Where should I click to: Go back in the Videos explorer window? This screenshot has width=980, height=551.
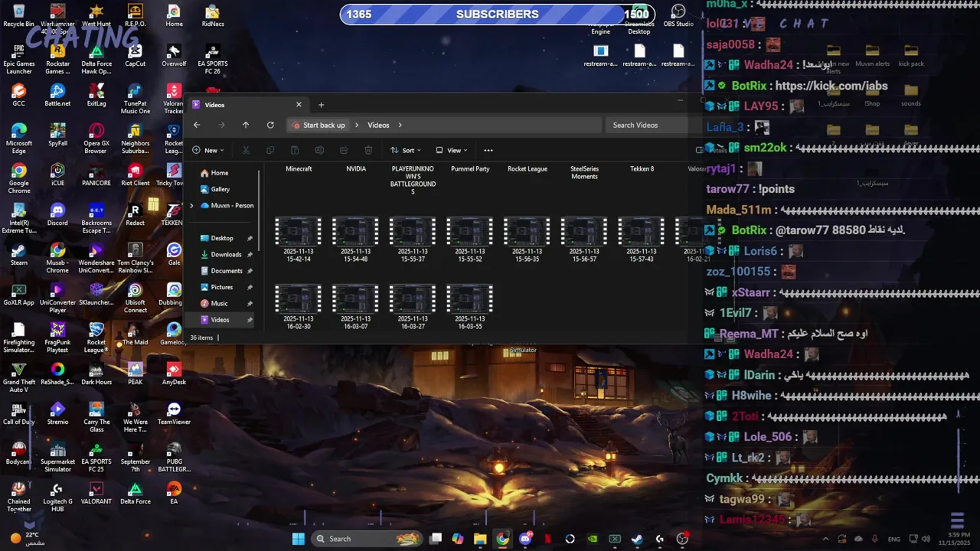coord(197,125)
